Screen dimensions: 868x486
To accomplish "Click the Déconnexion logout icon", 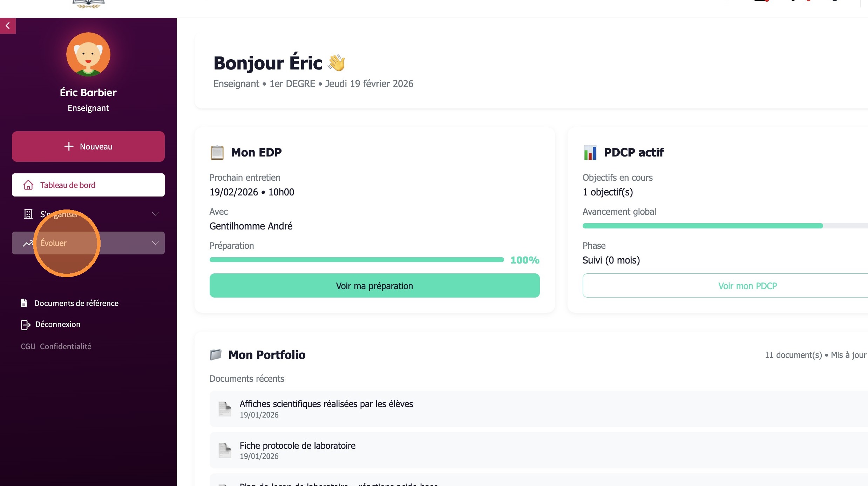I will 25,325.
